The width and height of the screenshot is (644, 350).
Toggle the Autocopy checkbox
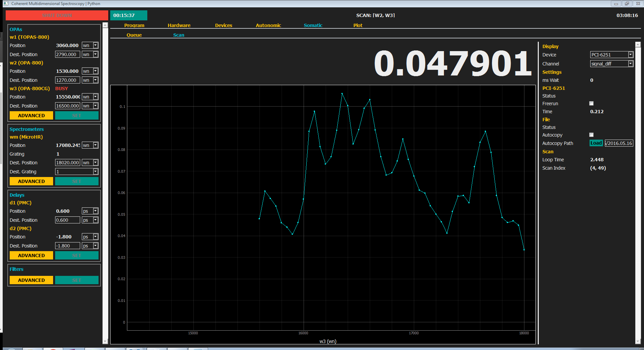click(x=591, y=135)
